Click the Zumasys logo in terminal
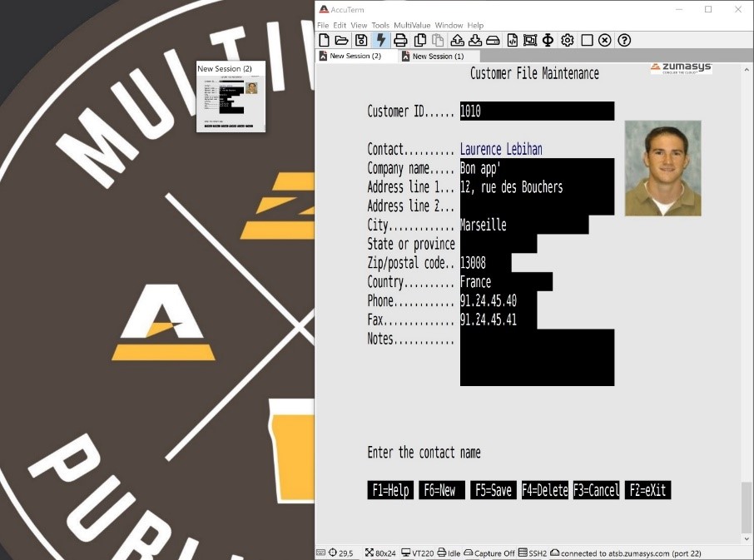Image resolution: width=754 pixels, height=560 pixels. (x=681, y=67)
